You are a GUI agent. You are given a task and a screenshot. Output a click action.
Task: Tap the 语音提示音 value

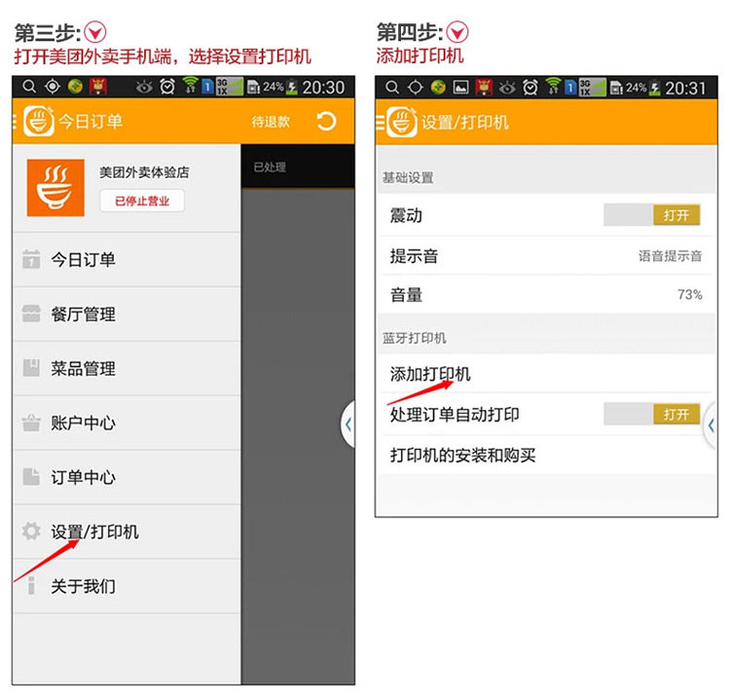pyautogui.click(x=670, y=256)
